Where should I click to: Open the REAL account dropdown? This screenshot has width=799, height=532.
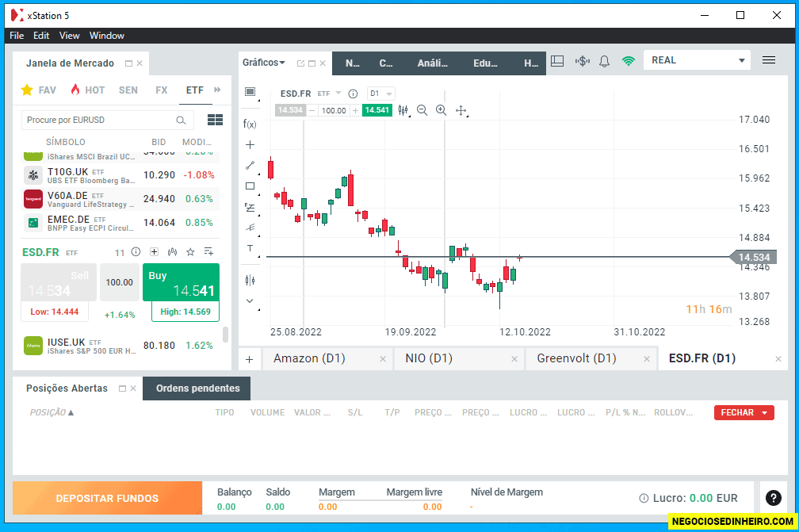pyautogui.click(x=697, y=60)
